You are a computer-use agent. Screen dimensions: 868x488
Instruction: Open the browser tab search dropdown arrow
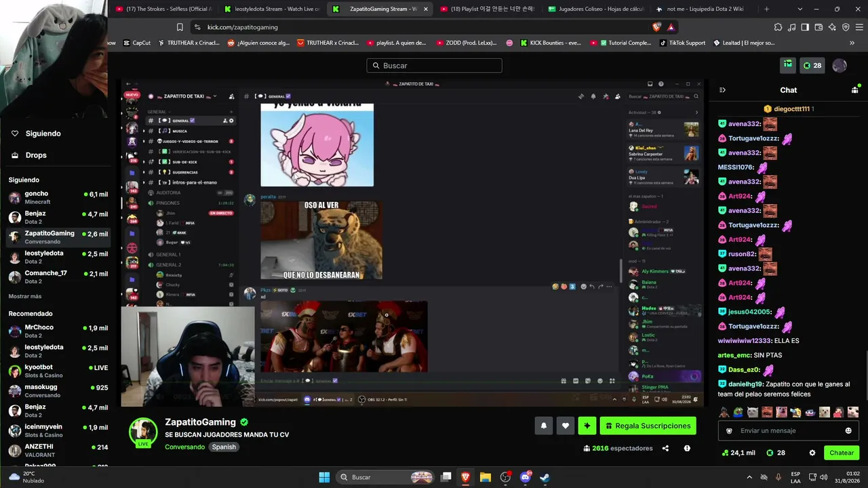(x=800, y=9)
